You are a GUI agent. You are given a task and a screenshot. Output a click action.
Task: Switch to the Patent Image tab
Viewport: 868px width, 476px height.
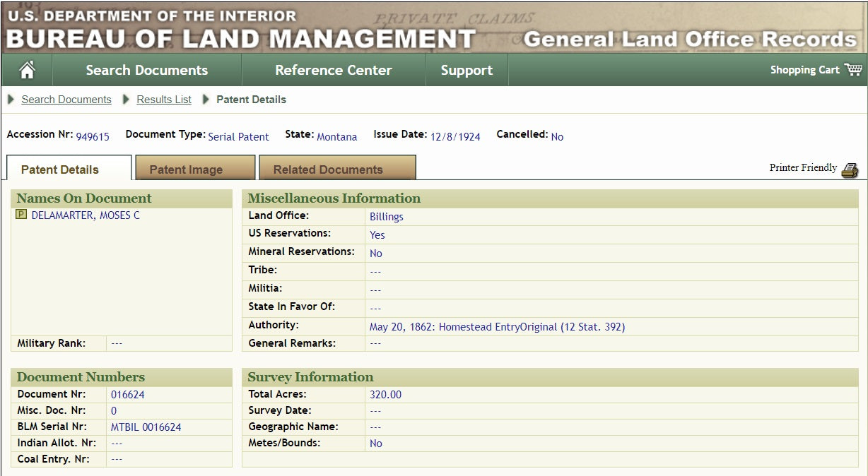(x=186, y=169)
